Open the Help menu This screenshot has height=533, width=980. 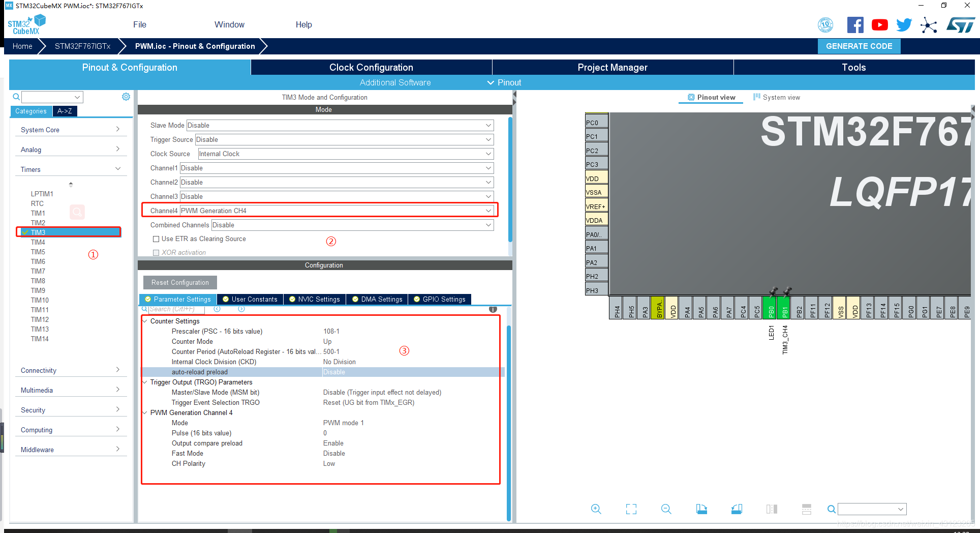pos(304,25)
